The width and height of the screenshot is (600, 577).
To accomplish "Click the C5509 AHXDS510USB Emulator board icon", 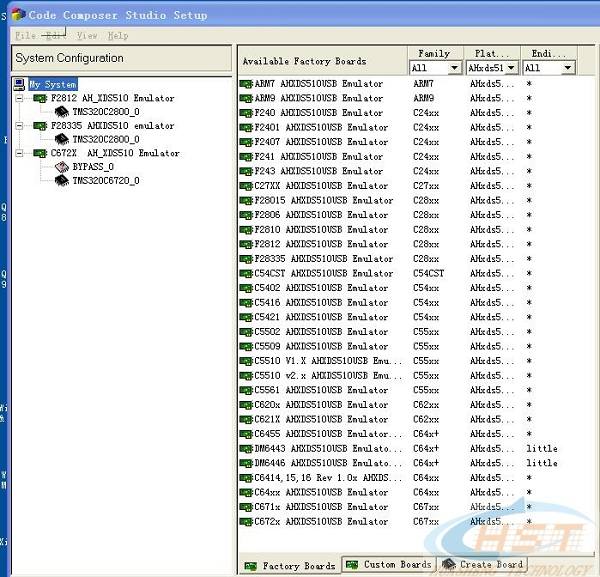I will pyautogui.click(x=246, y=347).
